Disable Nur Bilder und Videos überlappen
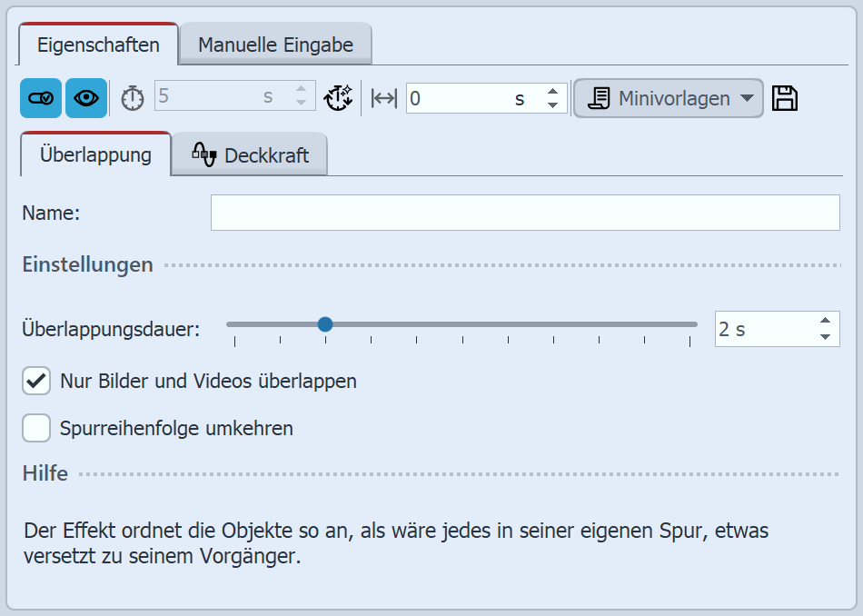 tap(36, 381)
